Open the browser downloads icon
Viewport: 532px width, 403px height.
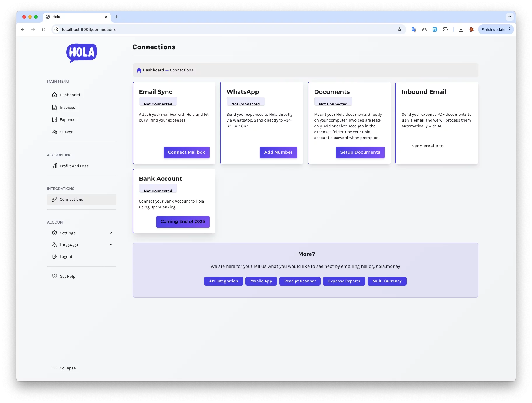(x=461, y=29)
